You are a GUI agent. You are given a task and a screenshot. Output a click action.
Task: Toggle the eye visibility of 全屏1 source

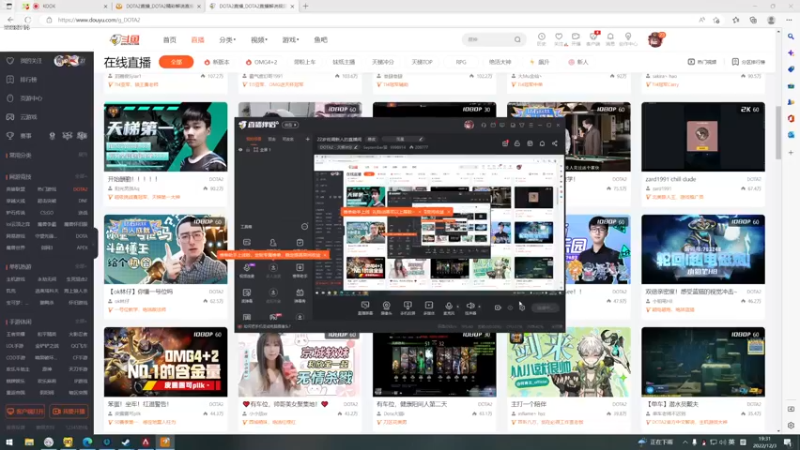[x=240, y=149]
